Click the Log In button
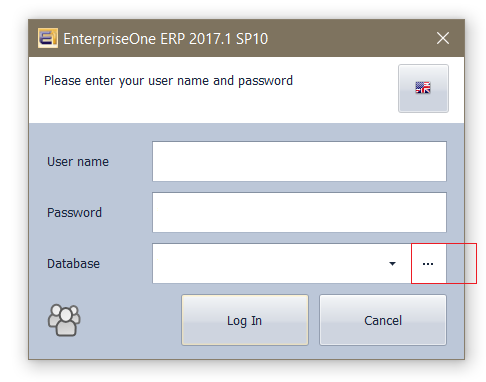Image resolution: width=486 pixels, height=382 pixels. tap(245, 320)
